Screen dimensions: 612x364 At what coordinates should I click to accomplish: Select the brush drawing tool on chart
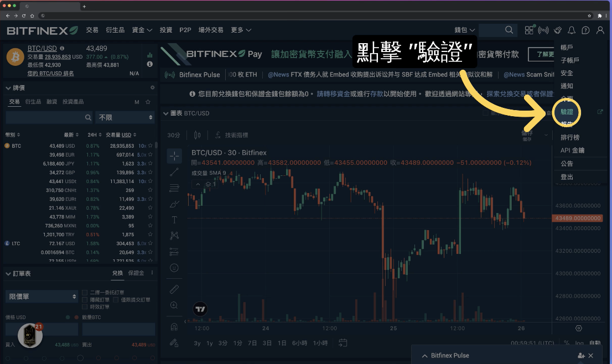pos(174,204)
